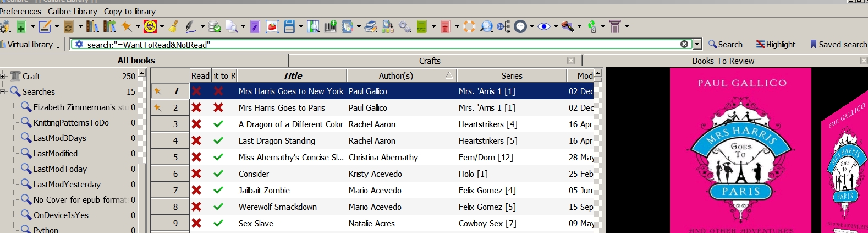Close the Crafts tab

tap(571, 61)
